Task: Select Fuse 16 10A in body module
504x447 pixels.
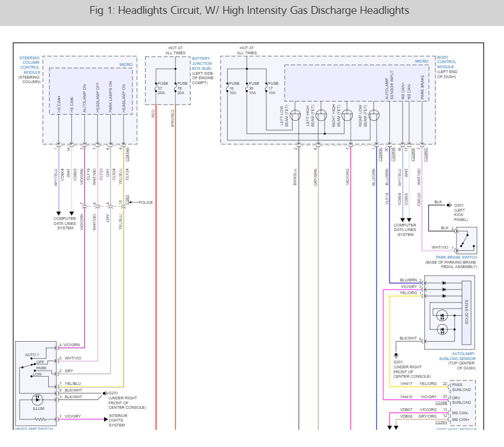Action: [x=234, y=88]
